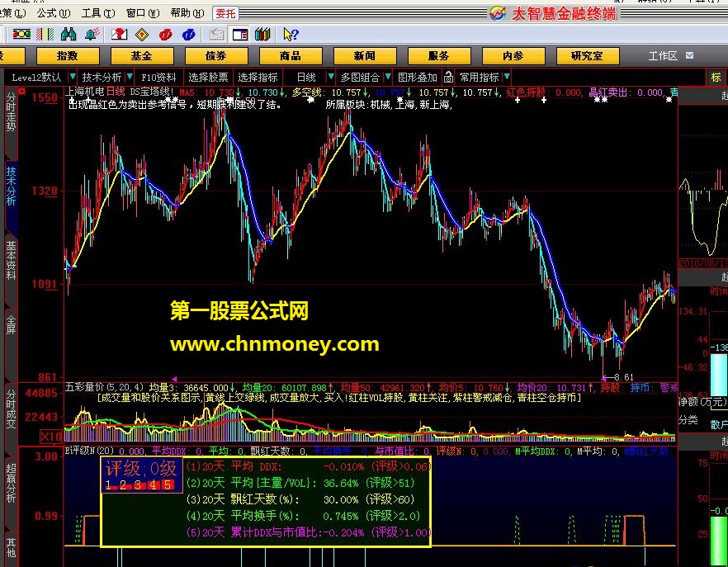Viewport: 728px width, 567px height.
Task: Click the 标 button at toolbar right
Action: [716, 77]
